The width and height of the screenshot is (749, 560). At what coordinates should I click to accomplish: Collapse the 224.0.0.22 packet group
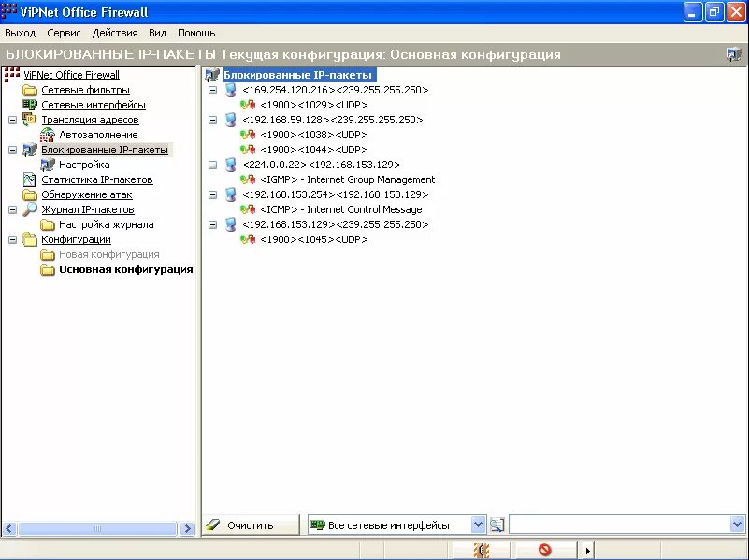click(x=213, y=165)
